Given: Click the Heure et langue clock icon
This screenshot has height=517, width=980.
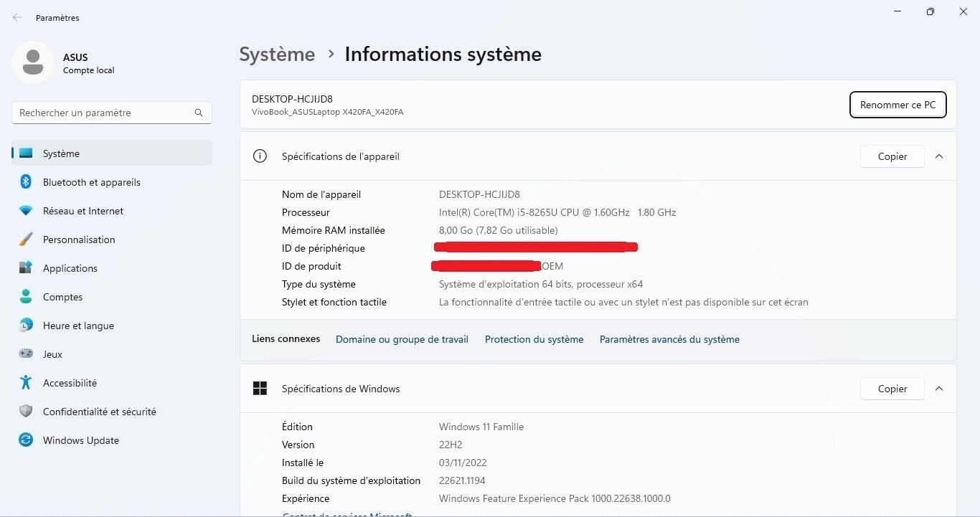Looking at the screenshot, I should [x=26, y=326].
